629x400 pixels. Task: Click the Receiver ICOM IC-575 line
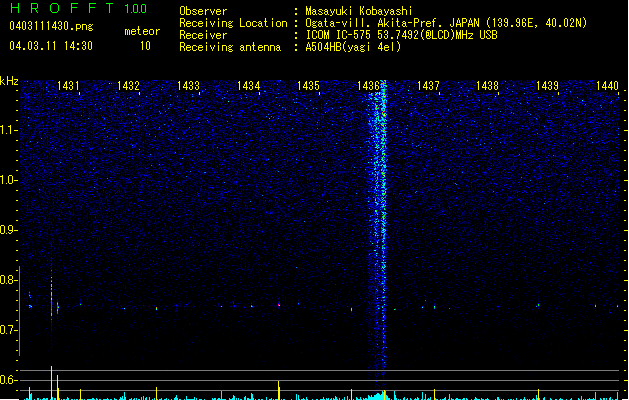(x=338, y=35)
